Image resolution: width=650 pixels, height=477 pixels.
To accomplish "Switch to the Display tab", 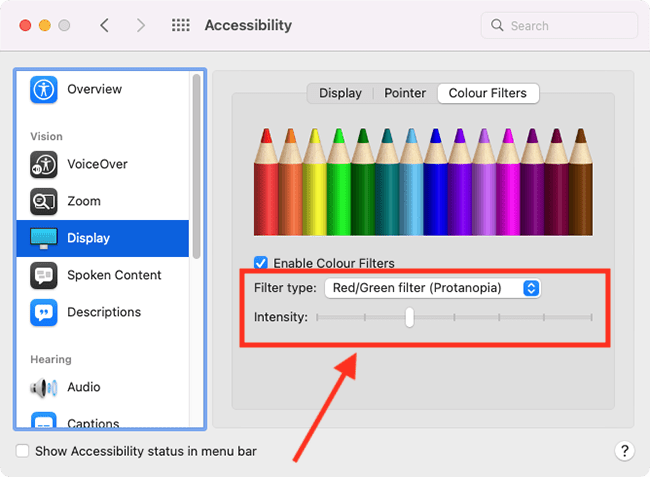I will (340, 93).
